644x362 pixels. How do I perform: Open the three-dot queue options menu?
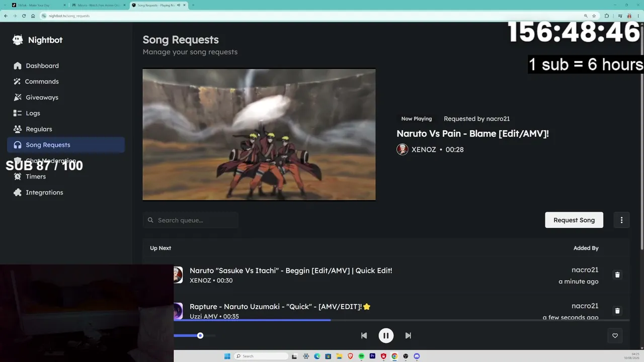621,220
